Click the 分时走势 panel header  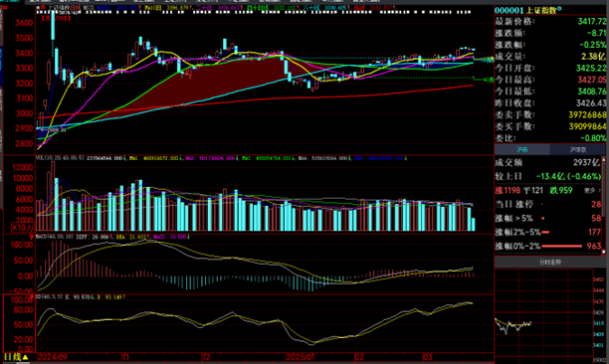[550, 263]
